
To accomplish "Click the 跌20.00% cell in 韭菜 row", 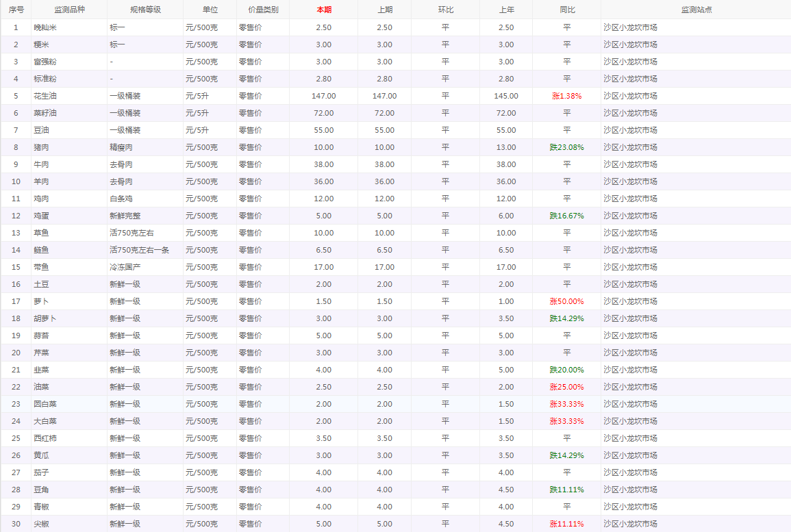I will tap(566, 370).
